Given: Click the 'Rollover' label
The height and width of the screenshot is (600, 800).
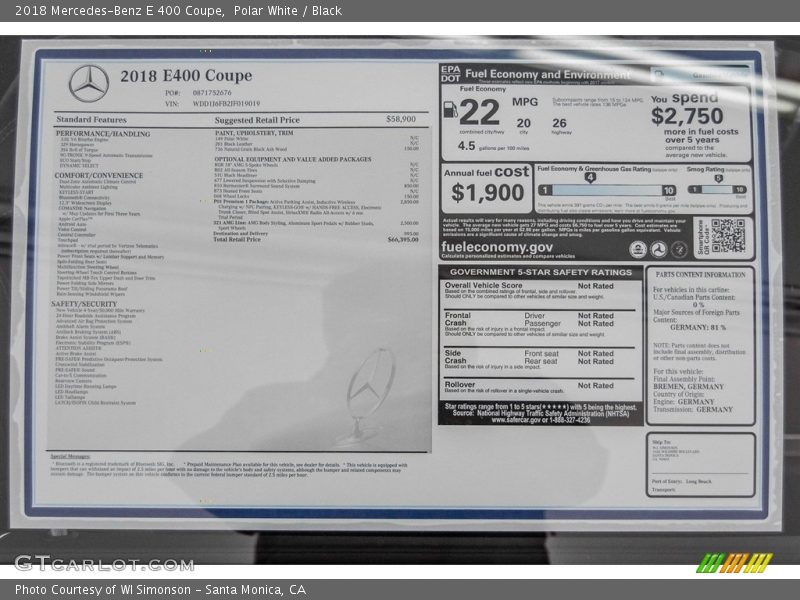Looking at the screenshot, I should [460, 385].
